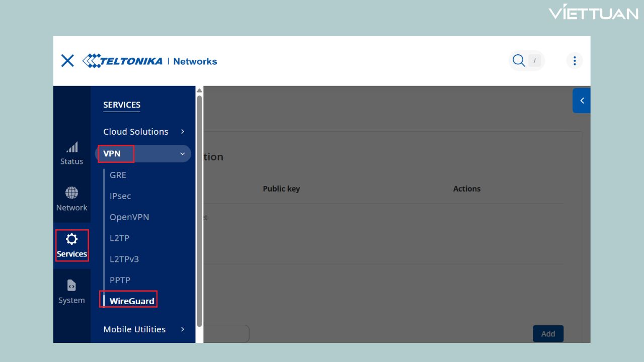Collapse the VPN submenu
This screenshot has height=362, width=644.
(x=183, y=154)
